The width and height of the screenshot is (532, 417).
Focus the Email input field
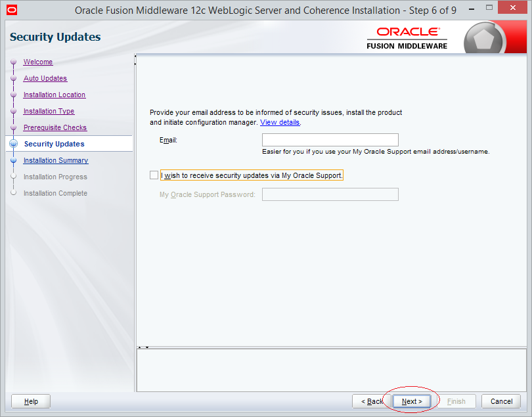[x=330, y=140]
